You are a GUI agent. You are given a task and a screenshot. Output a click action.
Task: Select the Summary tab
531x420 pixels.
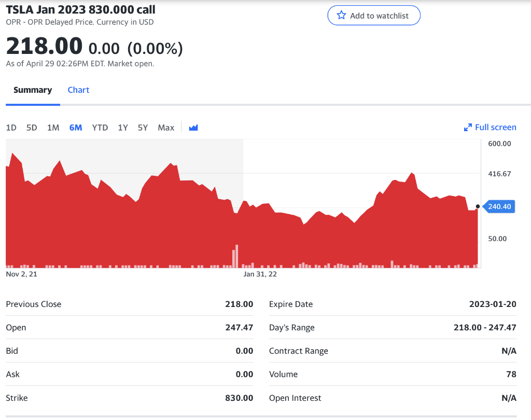33,90
